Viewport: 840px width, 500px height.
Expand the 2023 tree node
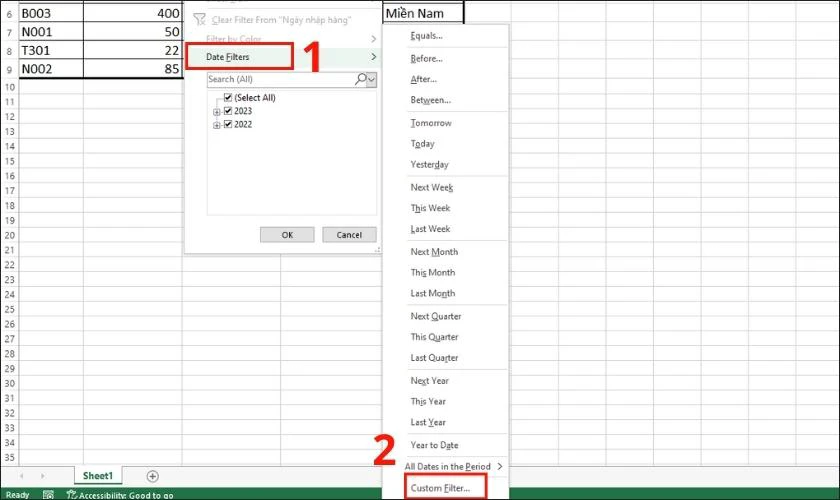pos(216,112)
